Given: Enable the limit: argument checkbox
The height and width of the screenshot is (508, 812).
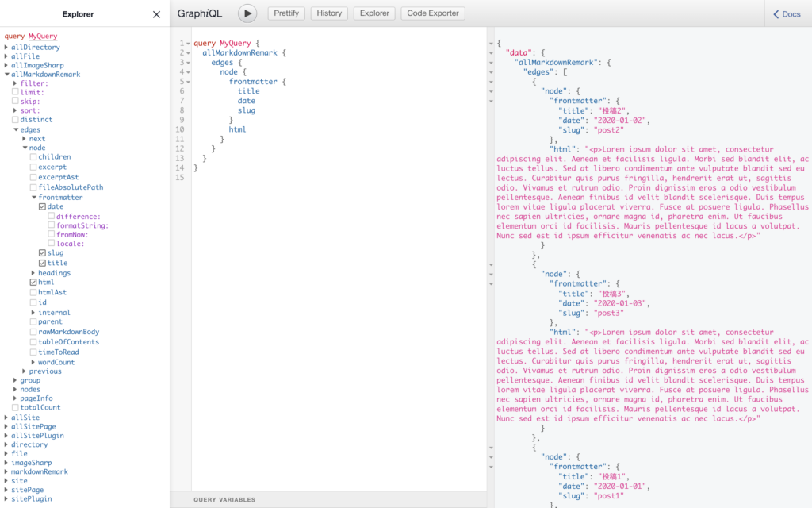Looking at the screenshot, I should [x=15, y=92].
